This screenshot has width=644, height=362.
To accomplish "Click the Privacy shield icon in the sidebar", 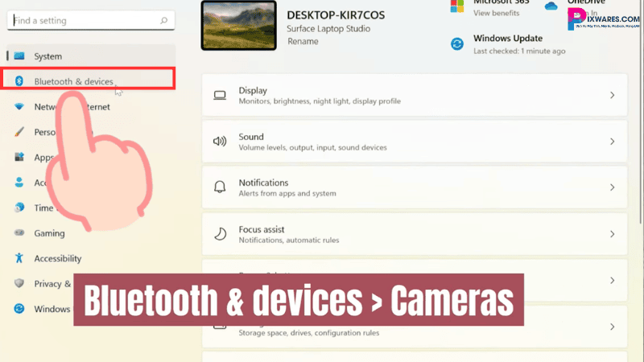I will click(19, 283).
